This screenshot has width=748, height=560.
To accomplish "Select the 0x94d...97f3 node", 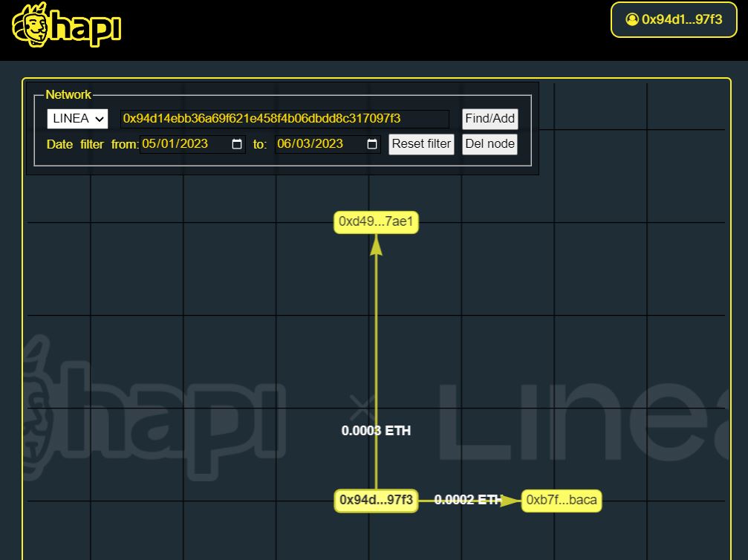I will click(x=376, y=501).
